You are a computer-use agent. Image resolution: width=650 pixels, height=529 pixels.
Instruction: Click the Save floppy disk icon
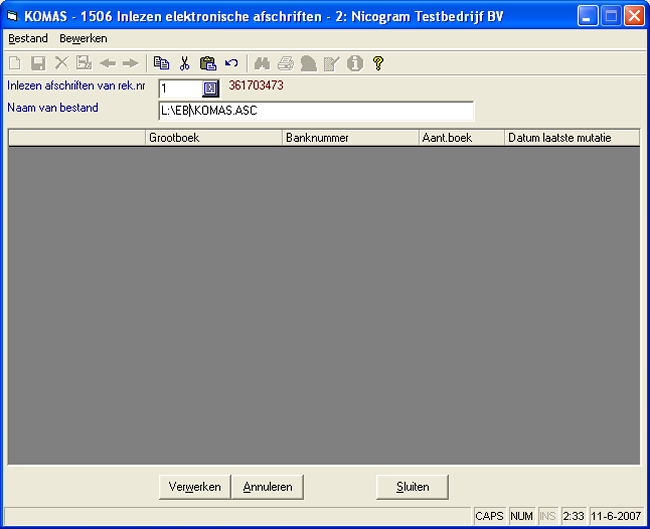point(38,63)
